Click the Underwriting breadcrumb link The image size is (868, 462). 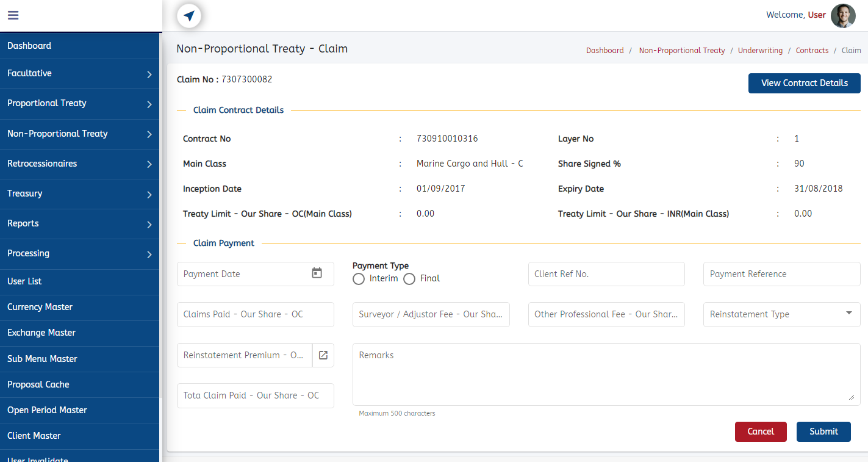[760, 51]
